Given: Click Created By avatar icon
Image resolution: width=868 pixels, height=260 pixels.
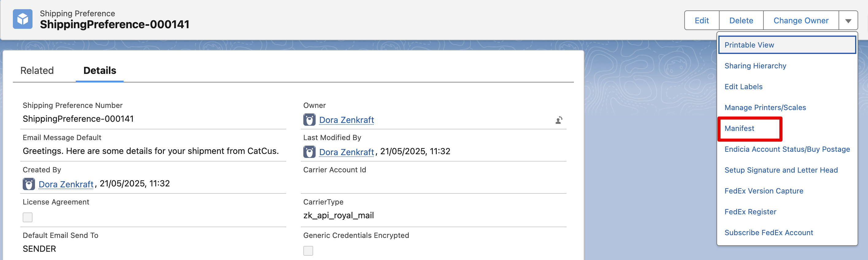Looking at the screenshot, I should (x=29, y=184).
